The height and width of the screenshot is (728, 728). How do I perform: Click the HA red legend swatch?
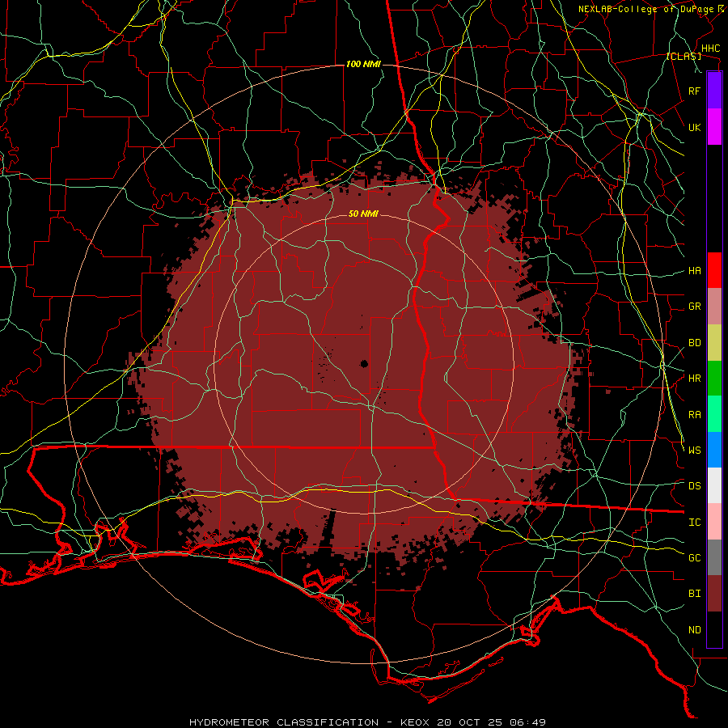click(x=714, y=270)
